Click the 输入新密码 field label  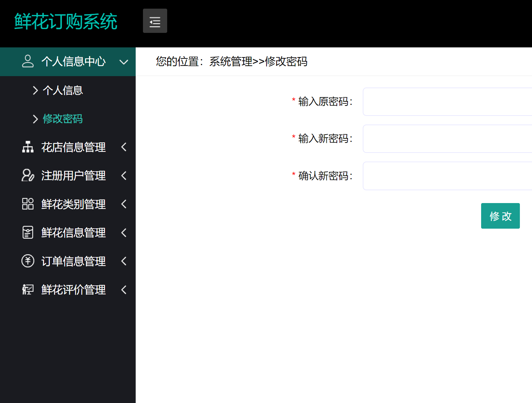[325, 139]
